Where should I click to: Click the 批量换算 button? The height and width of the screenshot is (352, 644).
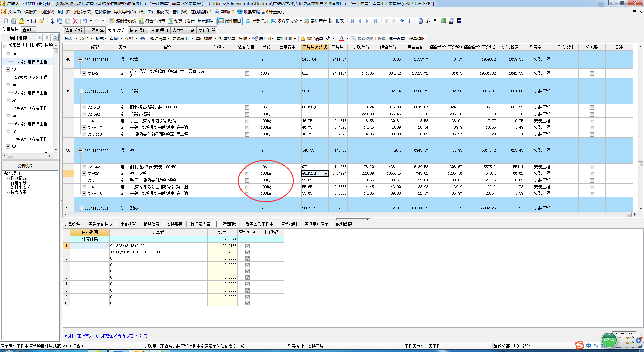[x=227, y=38]
